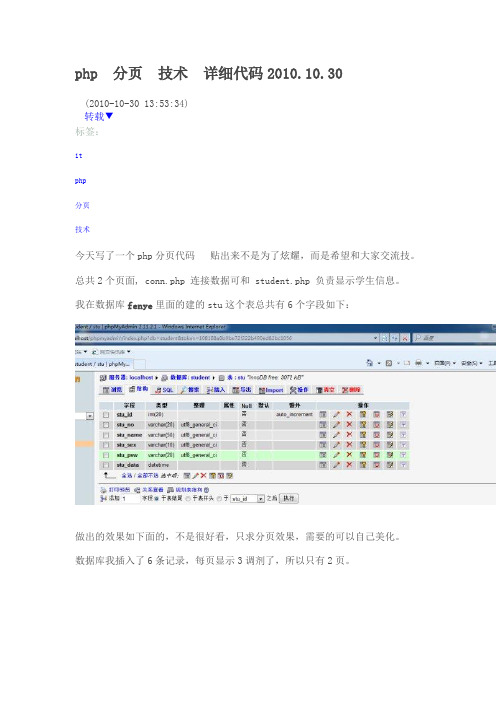
Task: Open the 搜索 tab in phpMyAdmin
Action: tap(190, 390)
